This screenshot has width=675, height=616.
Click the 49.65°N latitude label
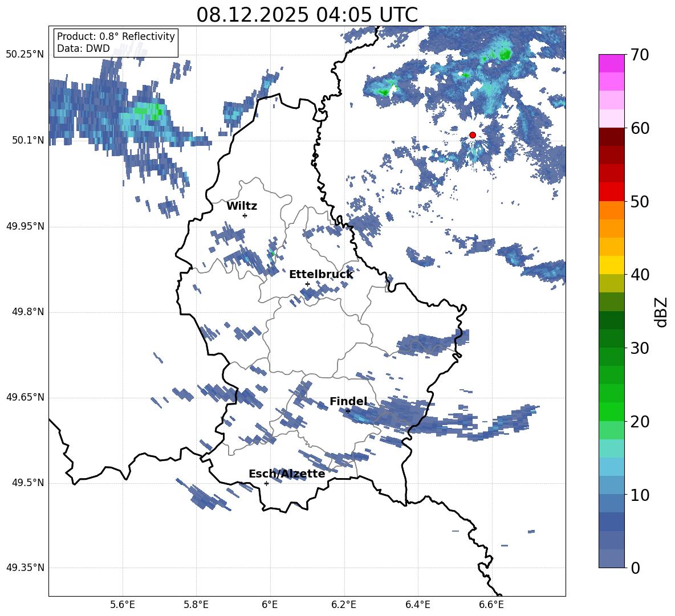(25, 397)
